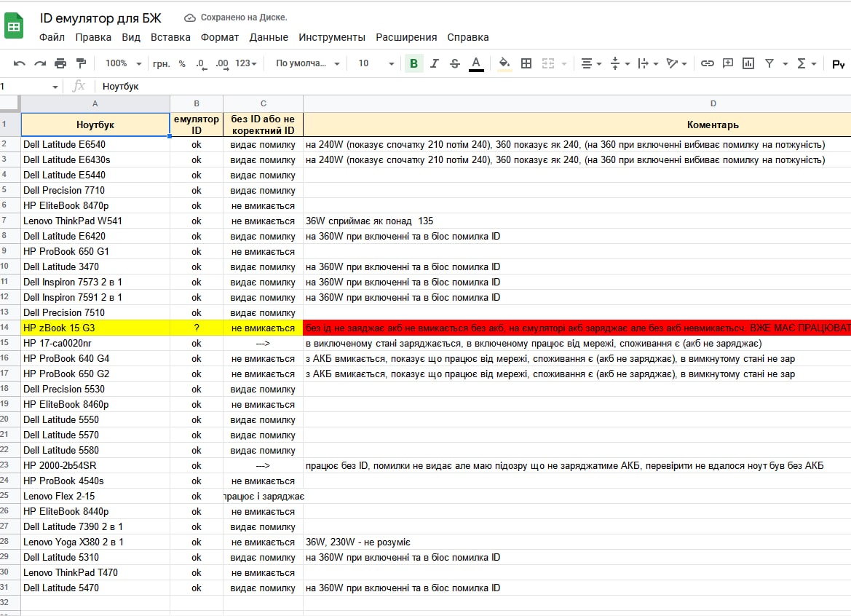
Task: Open the Справка menu
Action: click(x=468, y=37)
